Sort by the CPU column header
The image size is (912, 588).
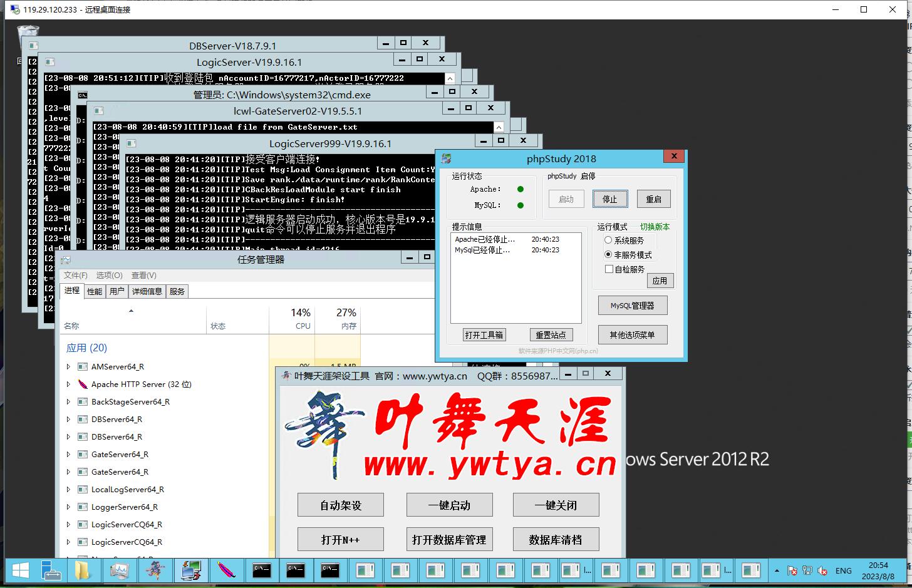pos(292,319)
